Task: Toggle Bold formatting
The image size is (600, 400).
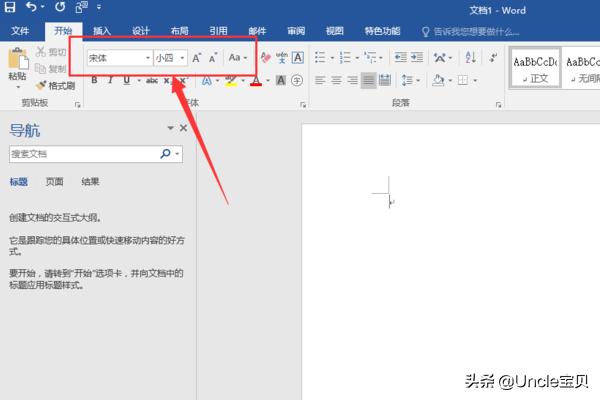Action: point(94,81)
